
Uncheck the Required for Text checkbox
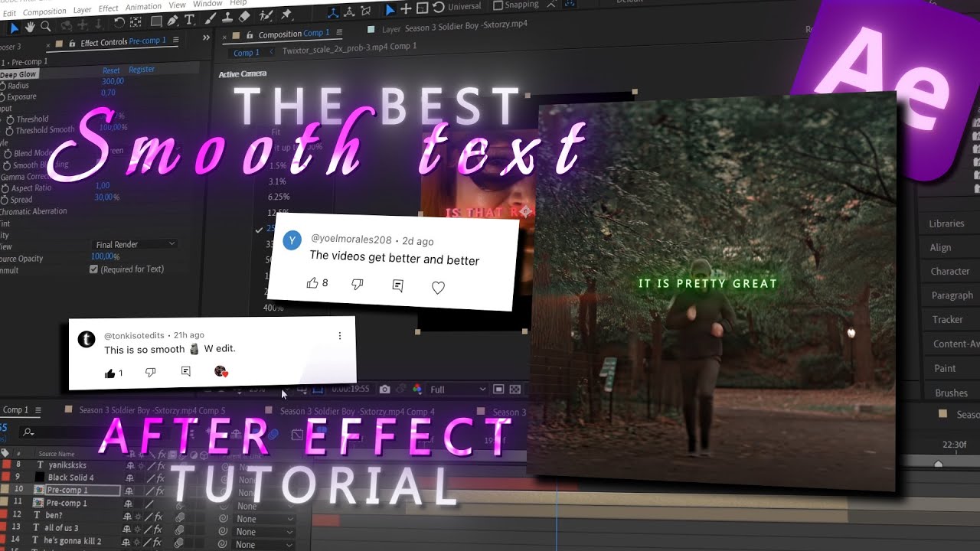tap(93, 269)
